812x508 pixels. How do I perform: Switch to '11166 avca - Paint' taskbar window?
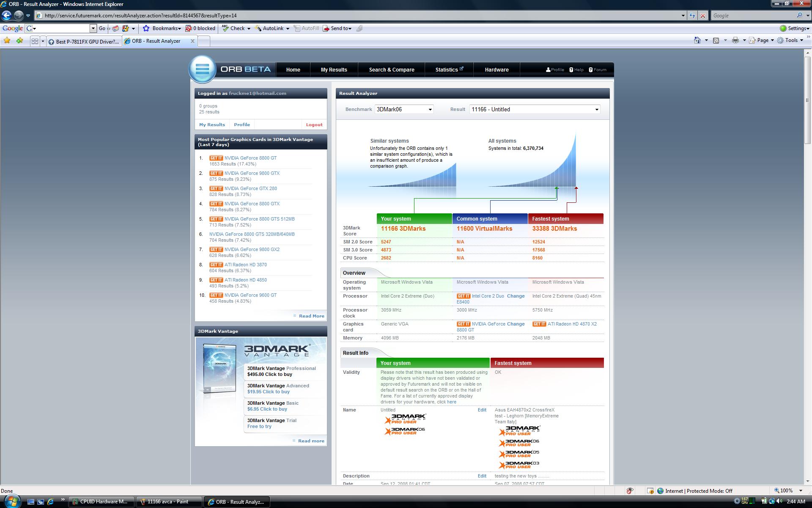click(169, 502)
